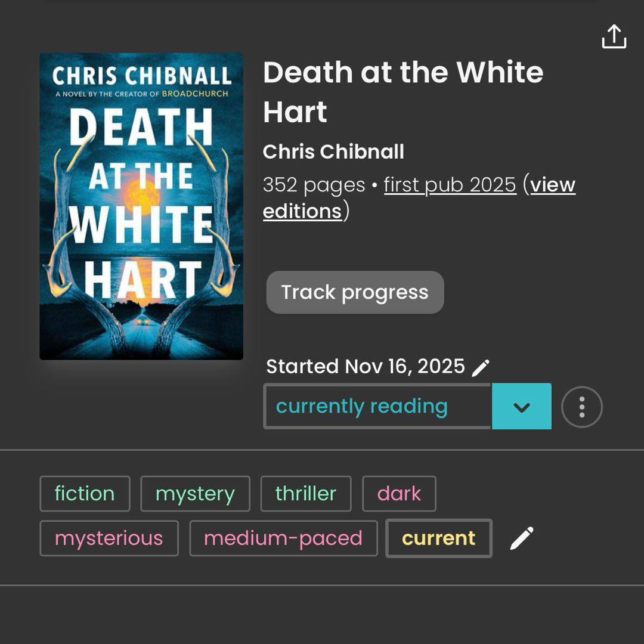Open the Death at the White Hart cover
The height and width of the screenshot is (644, 644).
[141, 206]
